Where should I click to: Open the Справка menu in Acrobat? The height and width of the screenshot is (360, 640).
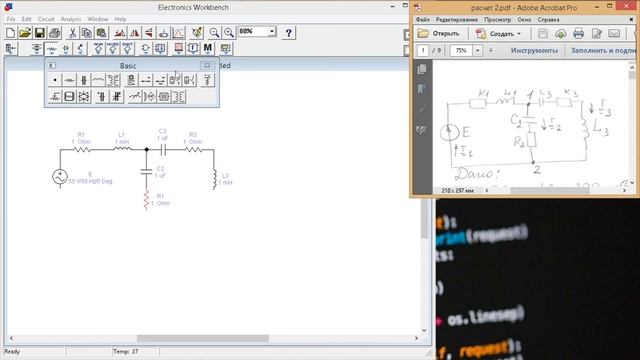548,20
